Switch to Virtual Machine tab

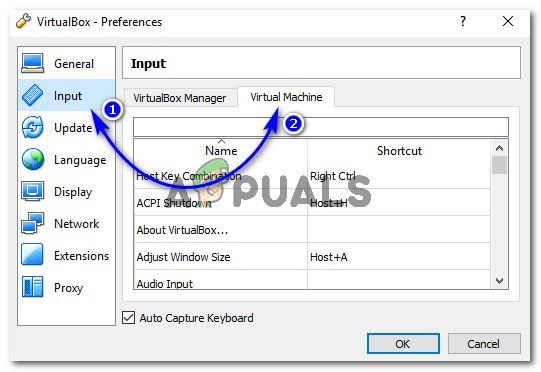[x=286, y=97]
